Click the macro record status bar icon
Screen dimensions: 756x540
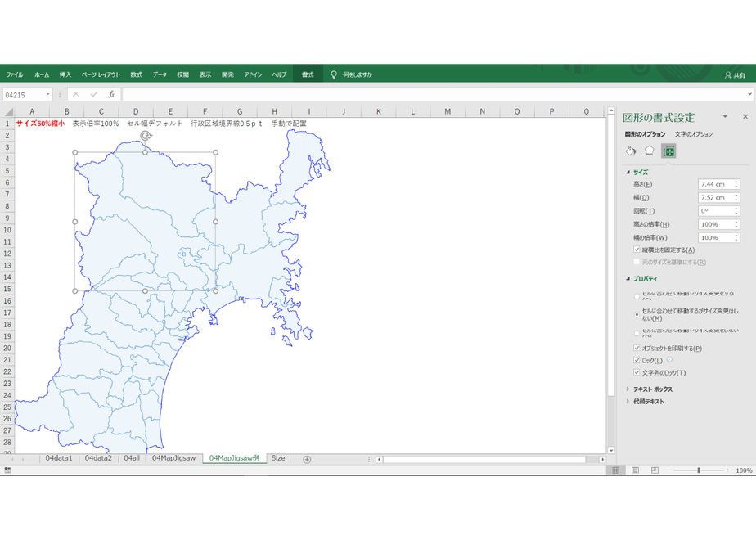(7, 470)
